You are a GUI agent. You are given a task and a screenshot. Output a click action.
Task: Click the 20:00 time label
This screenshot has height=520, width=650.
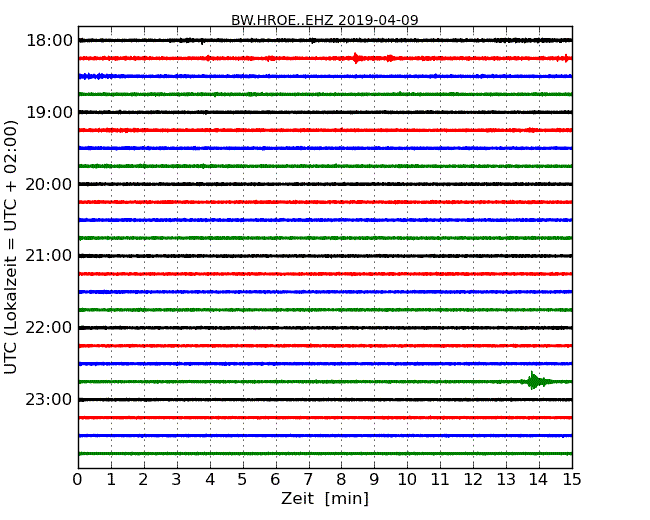point(49,184)
